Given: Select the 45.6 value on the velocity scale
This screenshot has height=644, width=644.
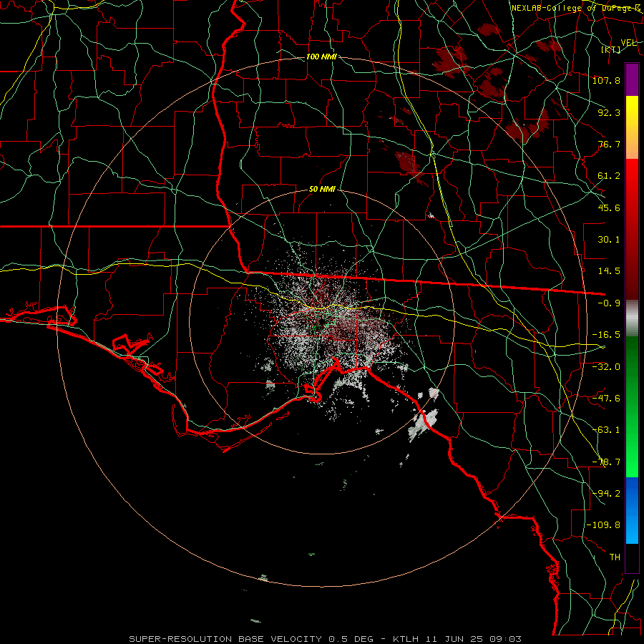Looking at the screenshot, I should [609, 208].
